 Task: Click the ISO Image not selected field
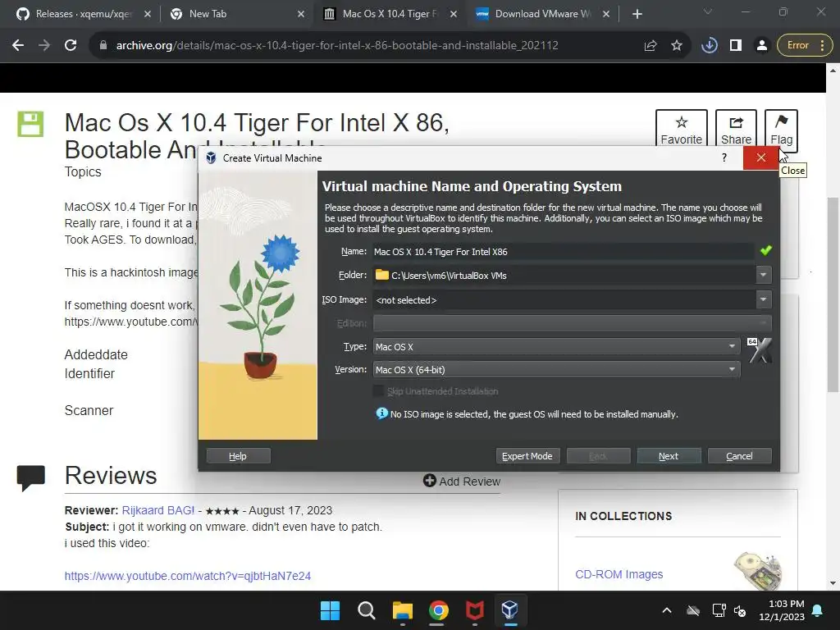pos(564,300)
